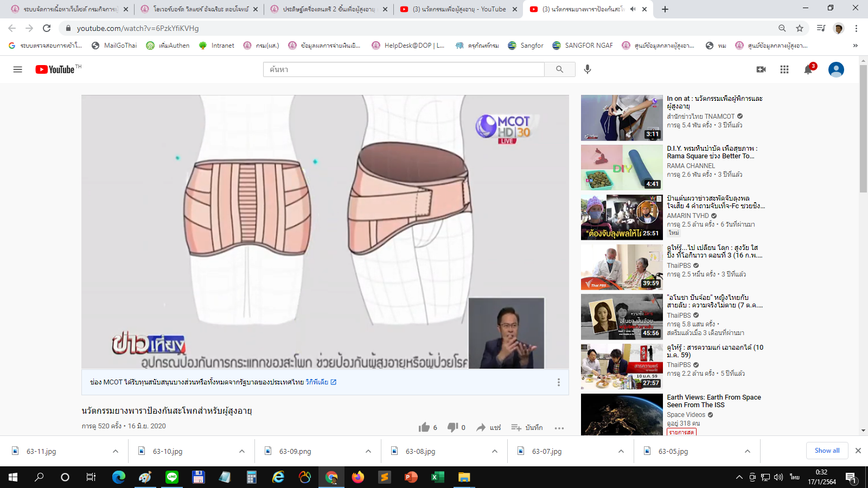
Task: Open the D.I.Y. Rama Channel video thumbnail
Action: pos(622,168)
